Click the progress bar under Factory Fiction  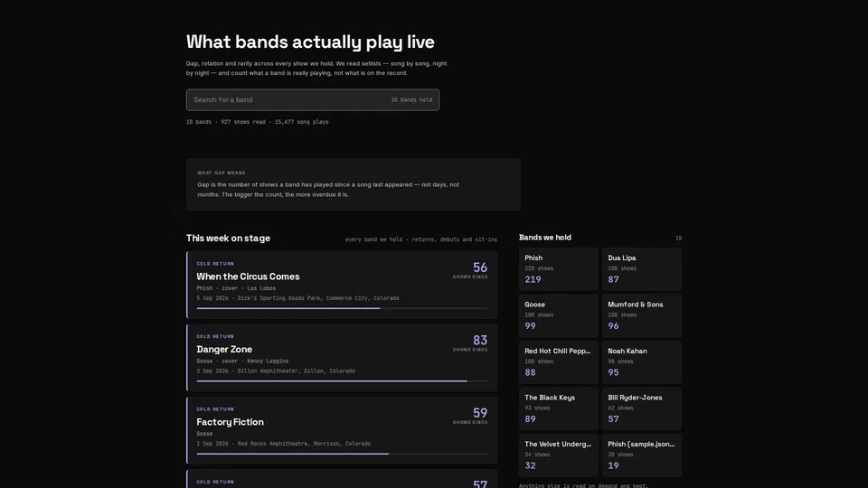coord(342,454)
